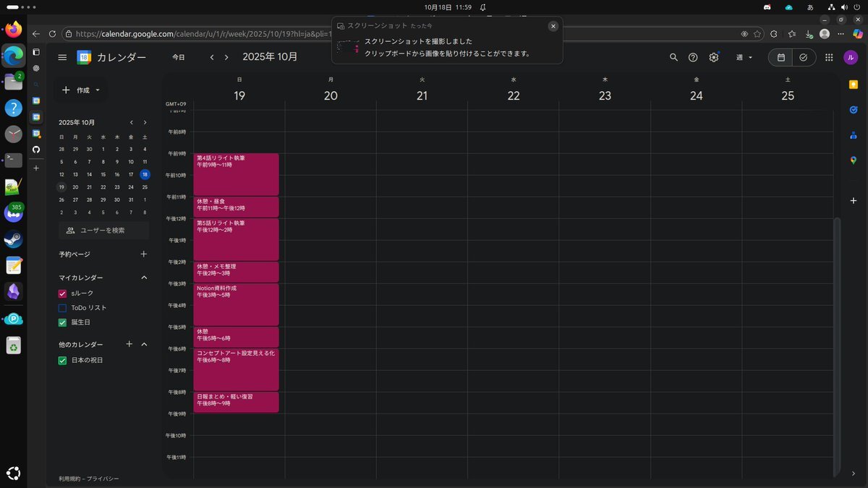Screen dimensions: 868x488
Task: Open the support help icon
Action: [693, 57]
